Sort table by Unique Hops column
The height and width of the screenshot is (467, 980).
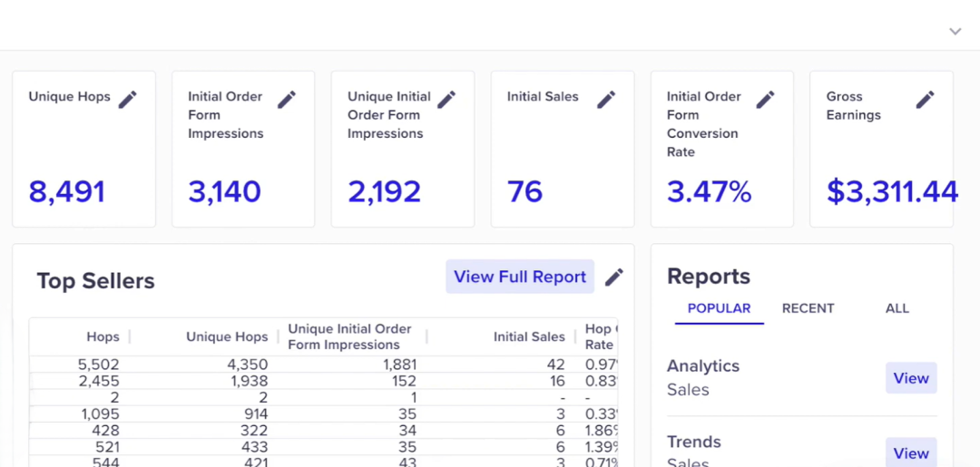pos(227,336)
